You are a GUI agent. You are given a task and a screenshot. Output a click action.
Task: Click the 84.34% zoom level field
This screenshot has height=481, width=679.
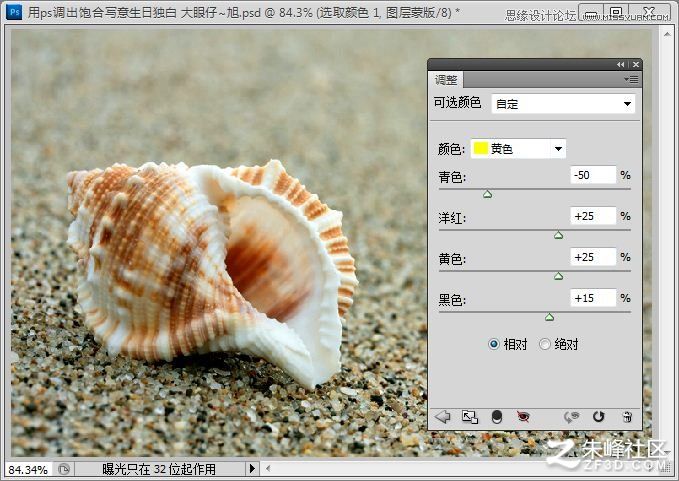[x=28, y=469]
